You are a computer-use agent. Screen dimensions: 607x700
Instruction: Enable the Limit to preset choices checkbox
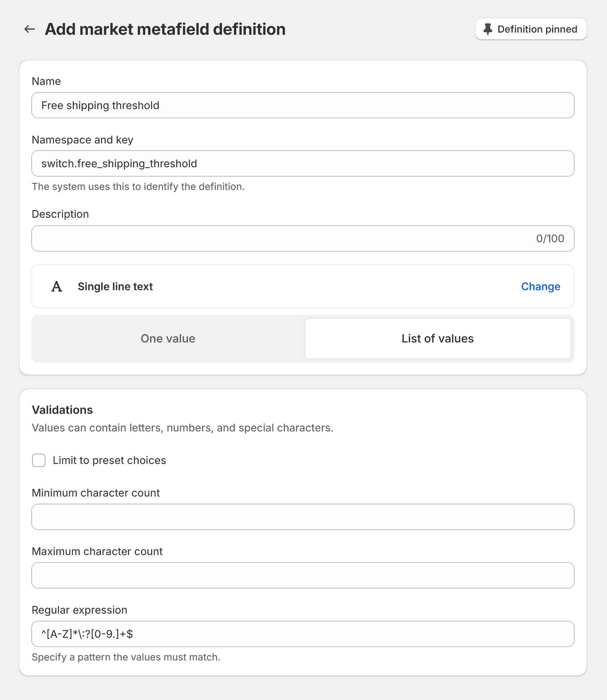point(39,460)
